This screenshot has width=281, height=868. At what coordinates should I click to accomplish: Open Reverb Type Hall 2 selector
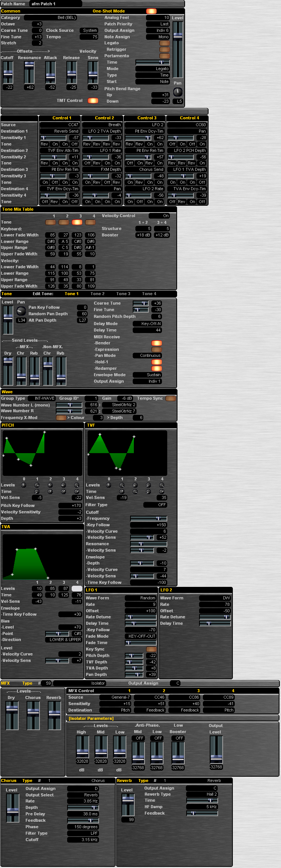(202, 794)
